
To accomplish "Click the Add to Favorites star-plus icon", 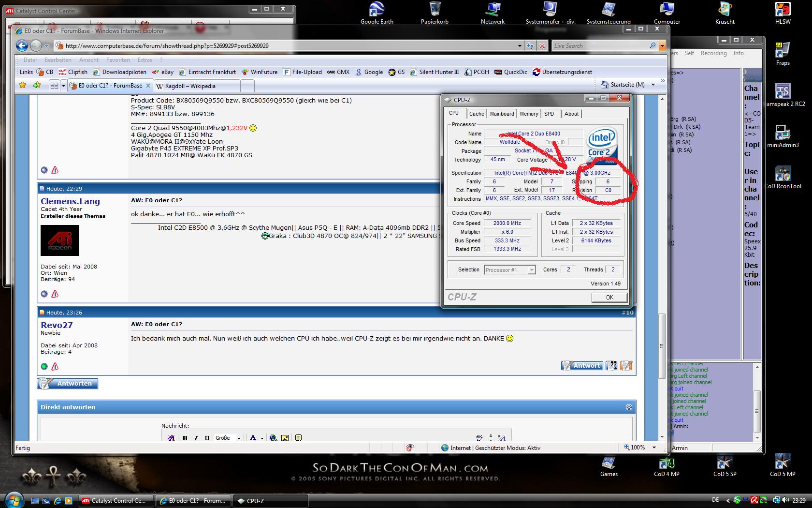I will tap(37, 85).
